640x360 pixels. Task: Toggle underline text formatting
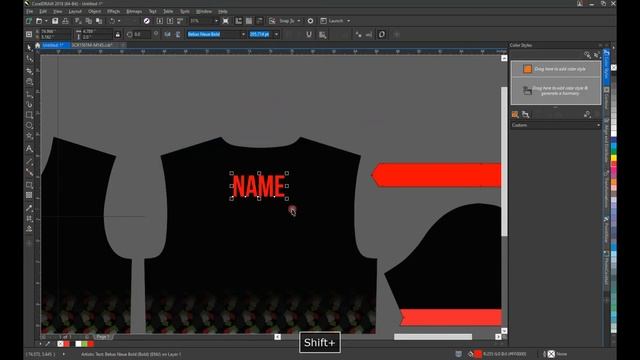(309, 35)
